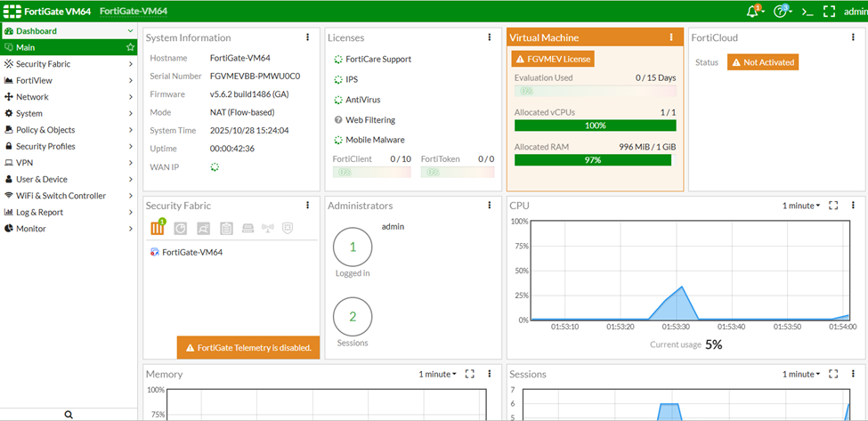Open the FortiCloud widget options menu
The width and height of the screenshot is (868, 421).
tap(853, 37)
